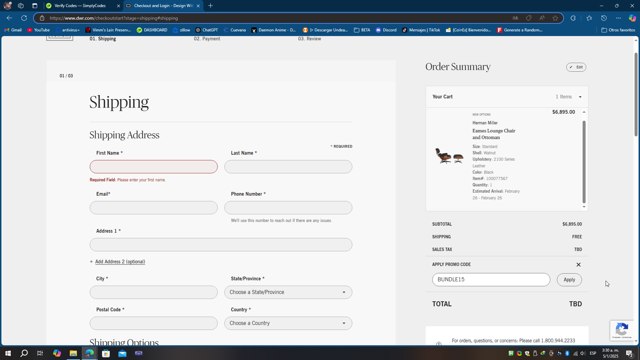Click the Email input field
The image size is (640, 360).
pos(153,208)
